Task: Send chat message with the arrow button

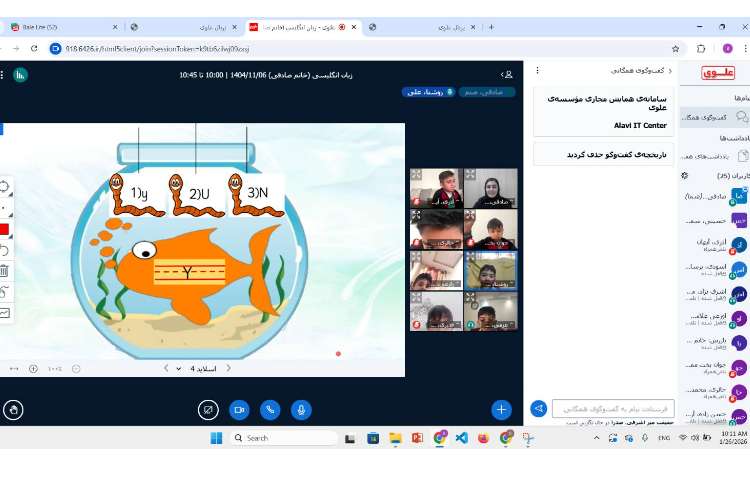Action: (x=539, y=409)
